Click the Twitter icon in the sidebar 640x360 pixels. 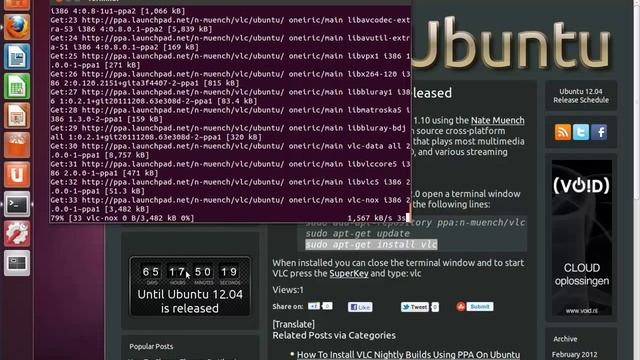(x=581, y=132)
